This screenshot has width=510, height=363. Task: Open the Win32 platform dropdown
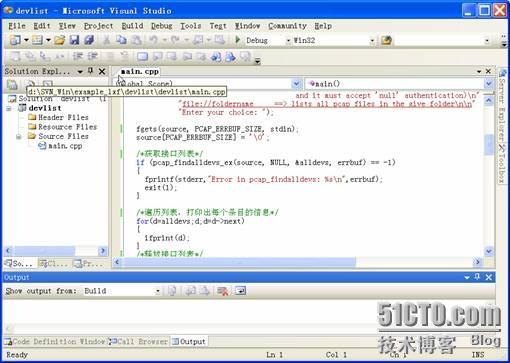[x=372, y=41]
